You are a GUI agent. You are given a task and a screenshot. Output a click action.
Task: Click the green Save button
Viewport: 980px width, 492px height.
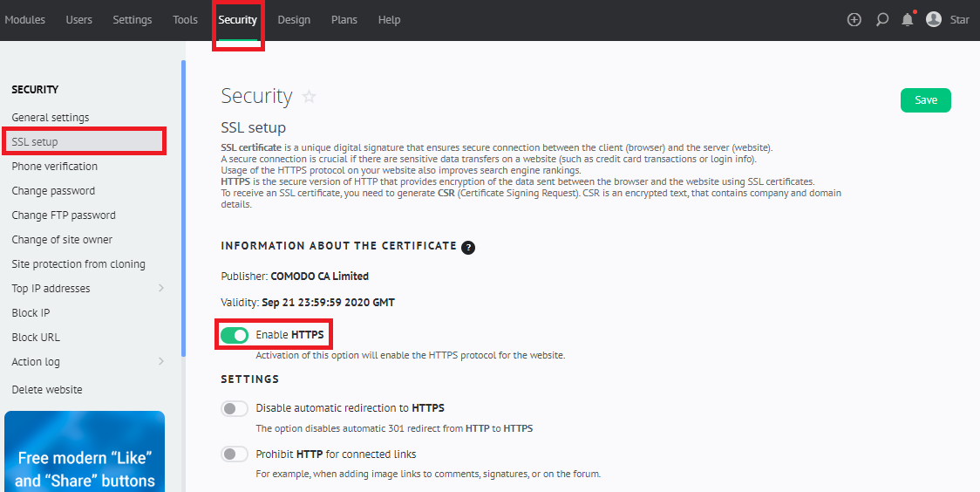pyautogui.click(x=926, y=100)
